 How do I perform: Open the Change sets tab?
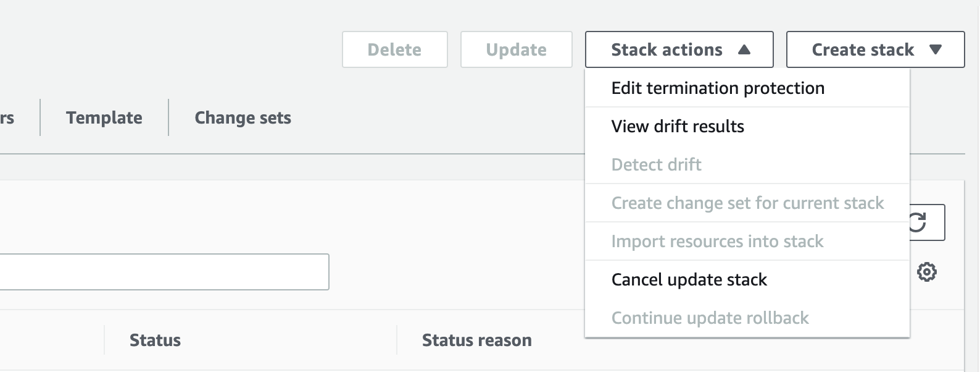243,117
